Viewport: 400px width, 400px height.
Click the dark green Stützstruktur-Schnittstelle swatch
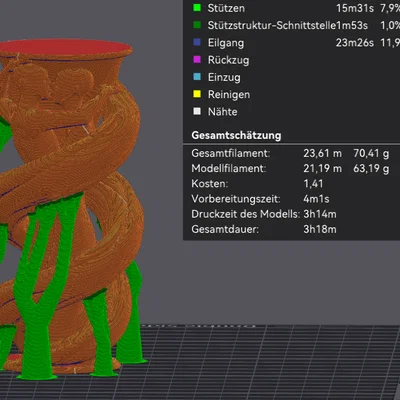197,25
